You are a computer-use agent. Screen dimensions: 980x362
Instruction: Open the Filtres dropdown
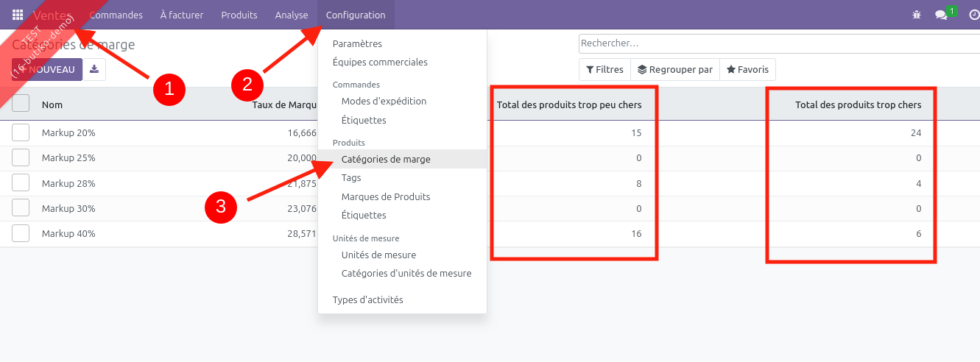point(604,69)
